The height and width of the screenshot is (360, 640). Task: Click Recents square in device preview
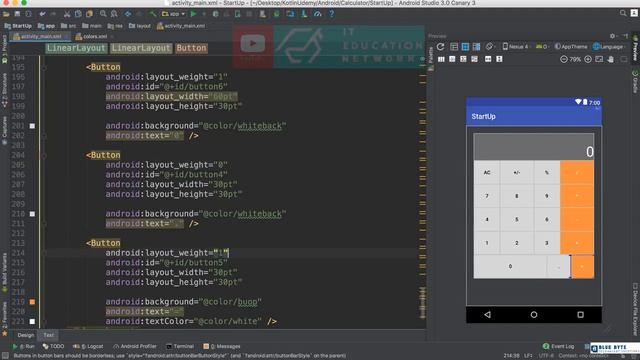580,315
